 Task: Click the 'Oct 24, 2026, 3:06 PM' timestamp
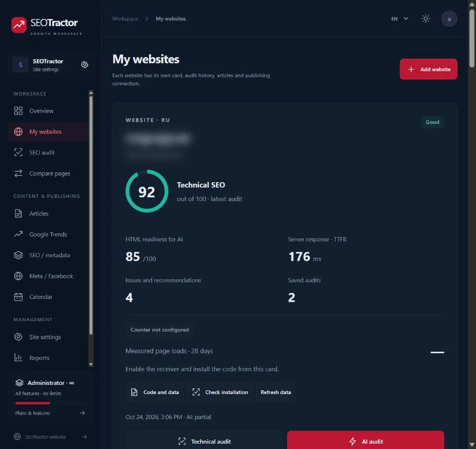[x=153, y=417]
